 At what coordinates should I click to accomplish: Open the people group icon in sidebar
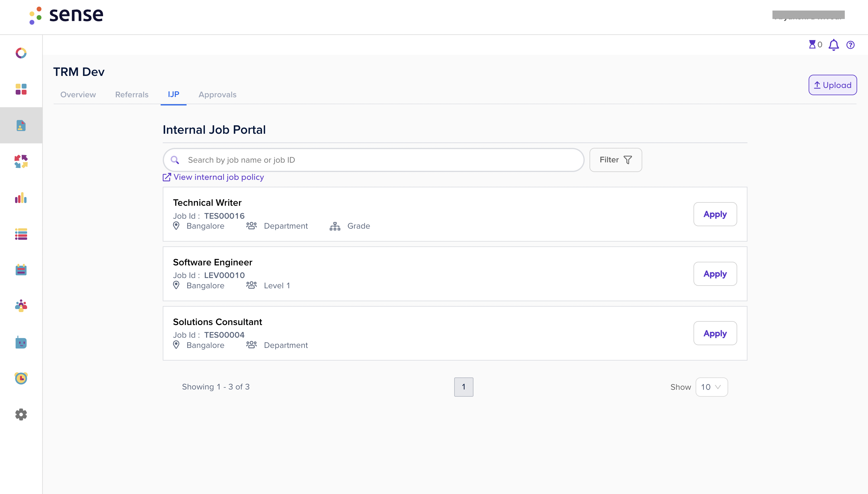(x=21, y=306)
